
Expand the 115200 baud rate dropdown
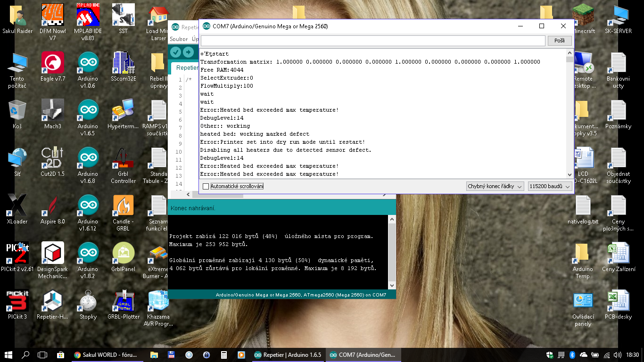[550, 187]
